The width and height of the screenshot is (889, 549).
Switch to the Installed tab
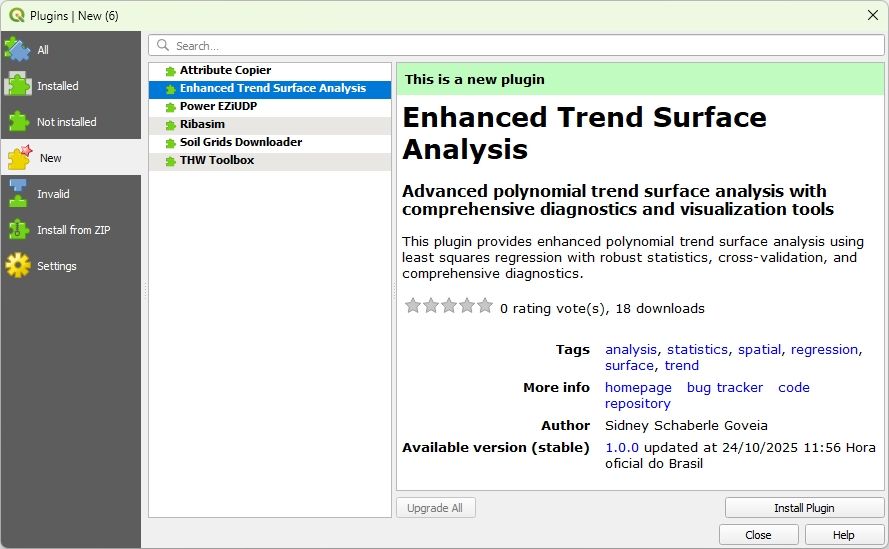coord(71,86)
